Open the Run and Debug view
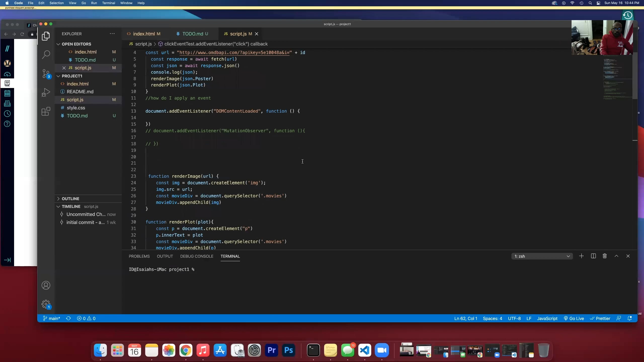Viewport: 644px width, 362px height. tap(46, 92)
